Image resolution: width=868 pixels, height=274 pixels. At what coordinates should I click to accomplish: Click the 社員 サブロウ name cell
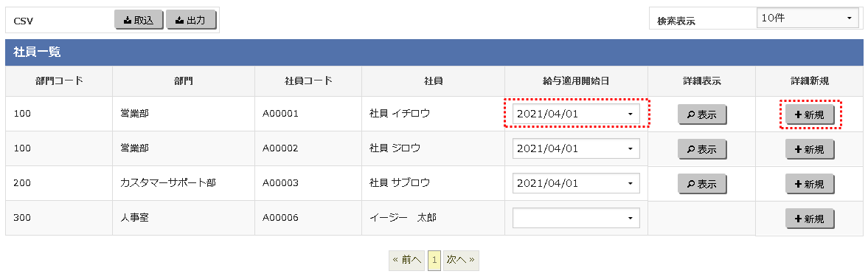click(433, 183)
